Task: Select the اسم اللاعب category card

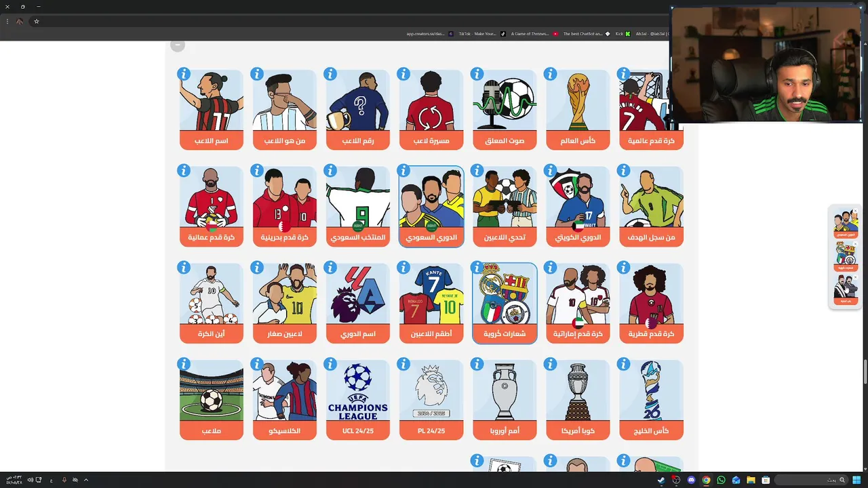Action: (x=212, y=110)
